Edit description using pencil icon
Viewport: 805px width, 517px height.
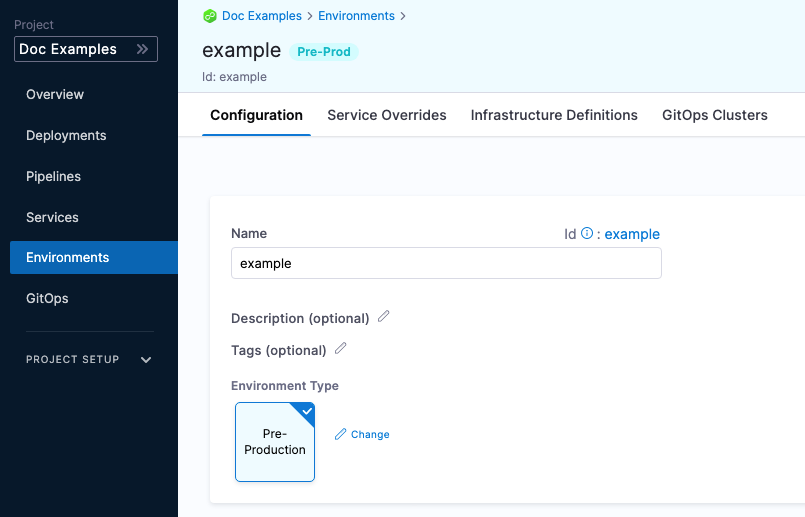384,317
